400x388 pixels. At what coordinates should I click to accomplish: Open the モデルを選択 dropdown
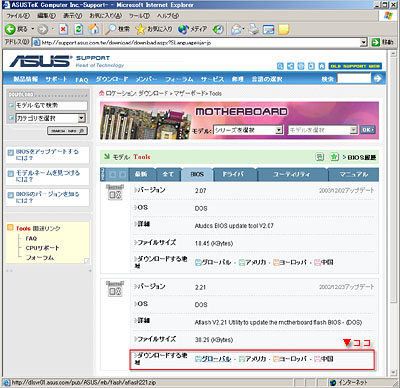click(x=323, y=130)
